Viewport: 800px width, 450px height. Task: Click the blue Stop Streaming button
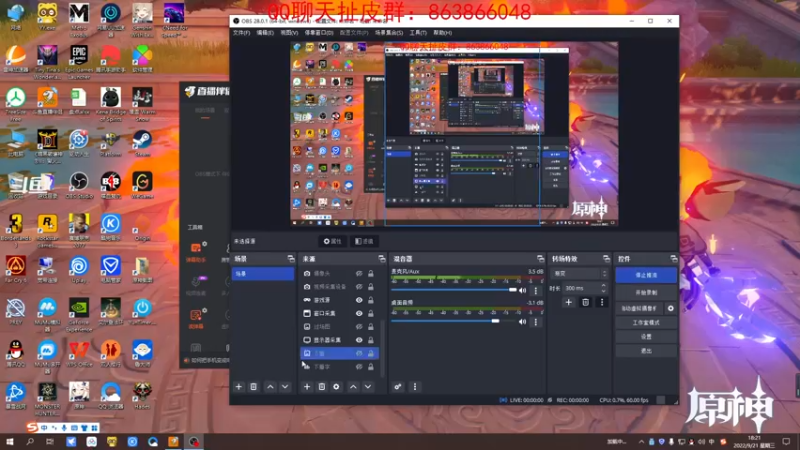(646, 275)
